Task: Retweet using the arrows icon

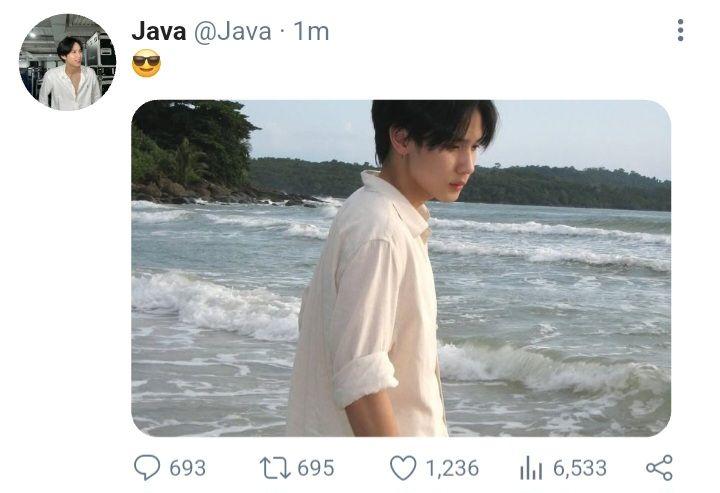Action: click(x=275, y=468)
